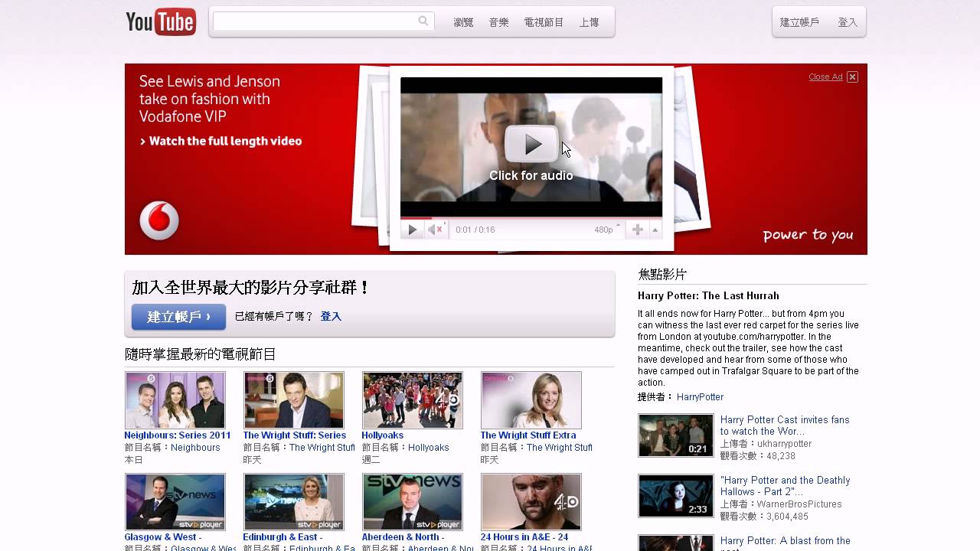Open the Hollyoaks show thumbnail
The width and height of the screenshot is (980, 551).
click(x=413, y=400)
